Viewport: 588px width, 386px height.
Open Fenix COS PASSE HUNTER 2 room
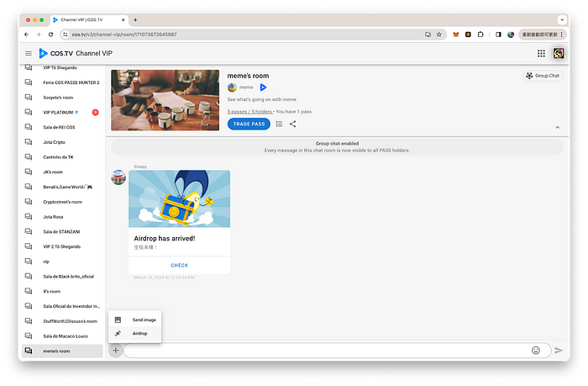tap(62, 82)
